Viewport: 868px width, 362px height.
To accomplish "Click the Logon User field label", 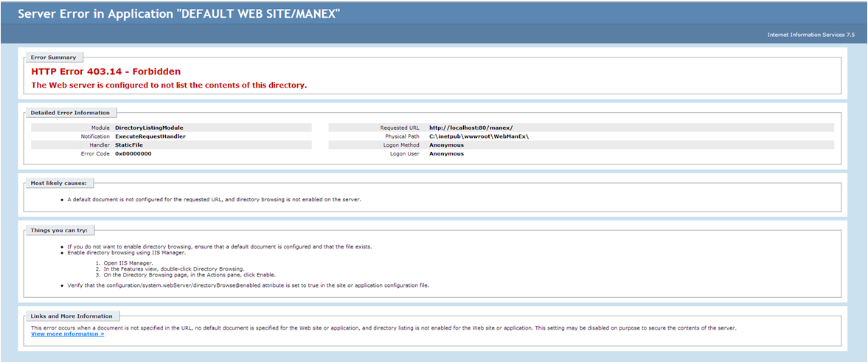I will click(406, 154).
